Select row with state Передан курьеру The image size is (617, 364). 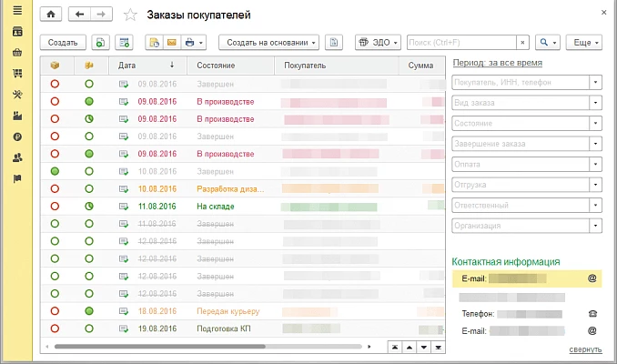click(x=243, y=311)
